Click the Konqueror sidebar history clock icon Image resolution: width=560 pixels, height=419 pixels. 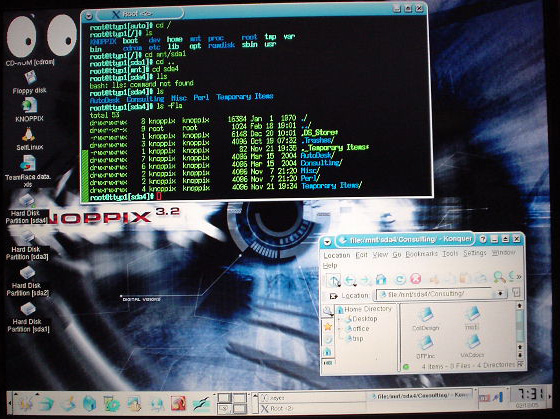pos(328,339)
